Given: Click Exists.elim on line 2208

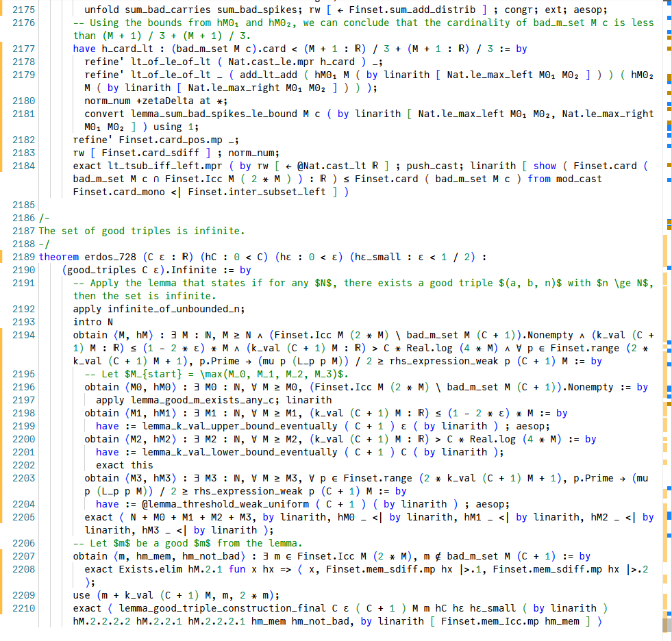Looking at the screenshot, I should tap(151, 570).
